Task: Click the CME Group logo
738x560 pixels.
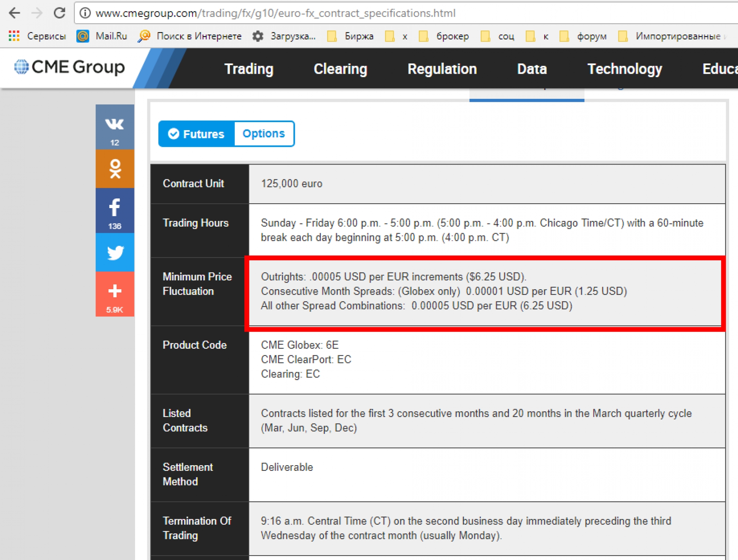Action: (x=69, y=67)
